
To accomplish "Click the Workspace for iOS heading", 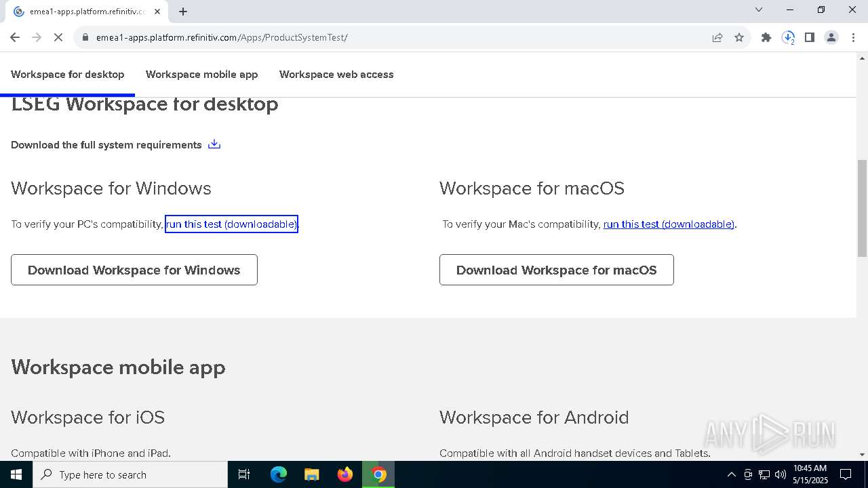I will pos(87,418).
